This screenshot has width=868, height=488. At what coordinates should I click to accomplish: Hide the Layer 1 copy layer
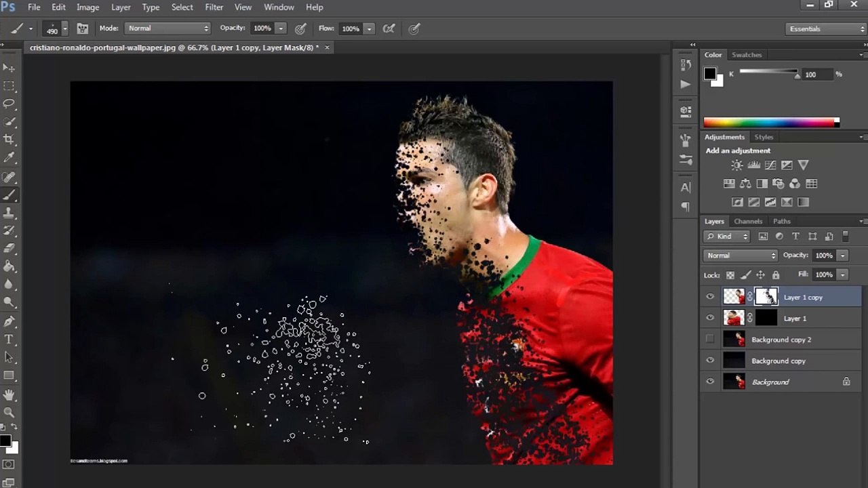tap(710, 297)
